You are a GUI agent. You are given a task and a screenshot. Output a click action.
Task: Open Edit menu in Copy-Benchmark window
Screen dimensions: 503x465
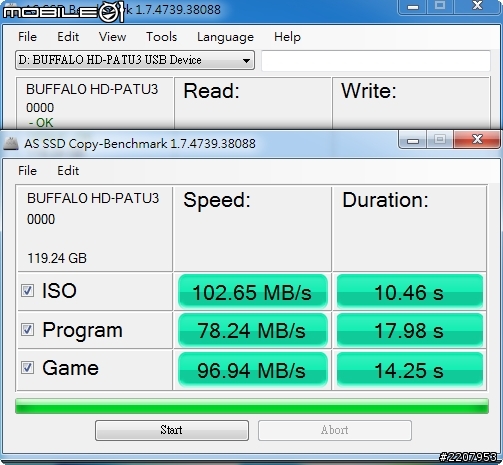[68, 171]
